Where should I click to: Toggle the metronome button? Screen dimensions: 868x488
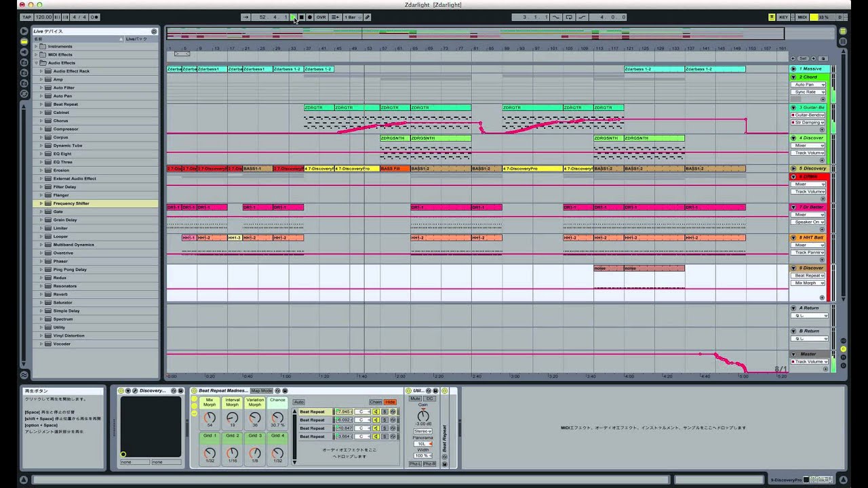point(94,17)
